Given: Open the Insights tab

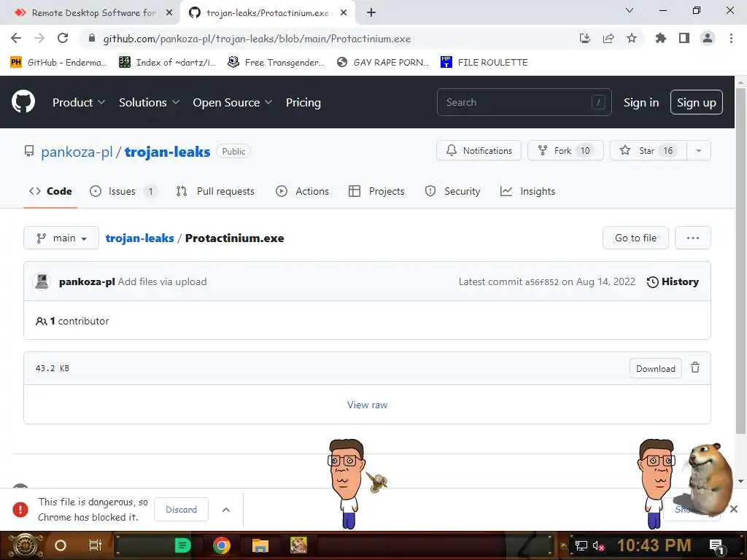Looking at the screenshot, I should click(x=527, y=191).
